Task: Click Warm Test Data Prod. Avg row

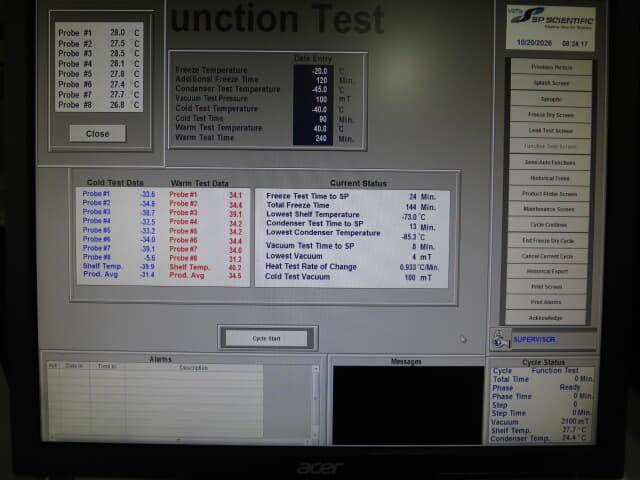Action: coord(206,276)
